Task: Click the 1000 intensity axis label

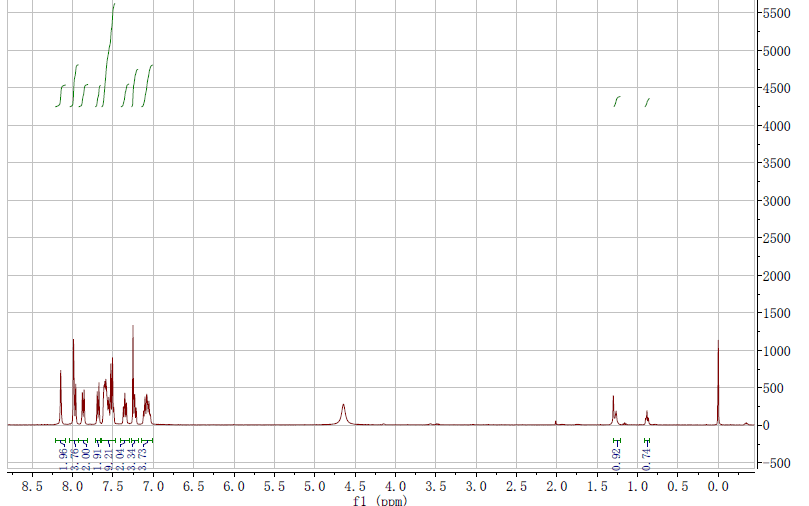Action: [776, 351]
